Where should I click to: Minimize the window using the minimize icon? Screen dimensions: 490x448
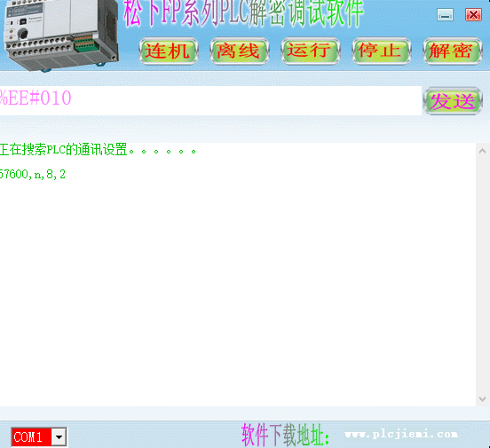point(445,15)
